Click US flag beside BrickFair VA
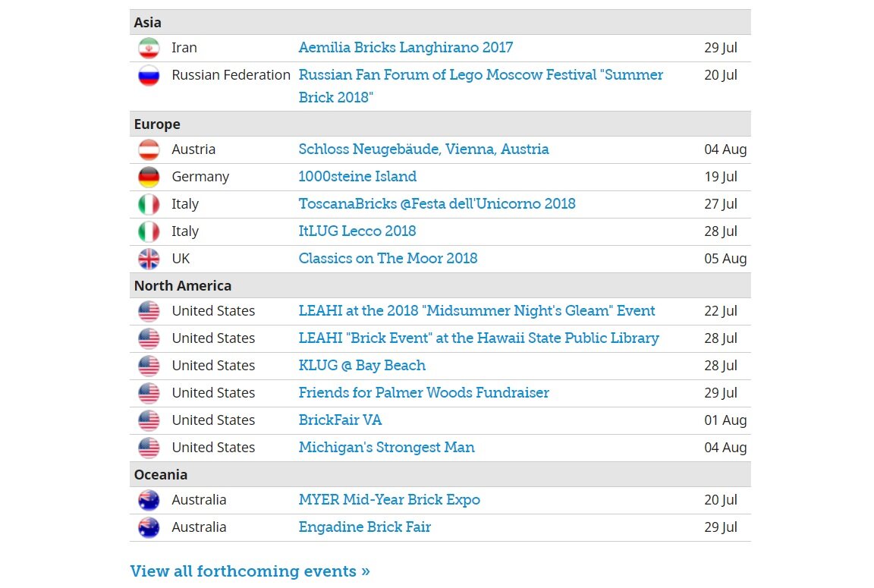 [x=149, y=421]
